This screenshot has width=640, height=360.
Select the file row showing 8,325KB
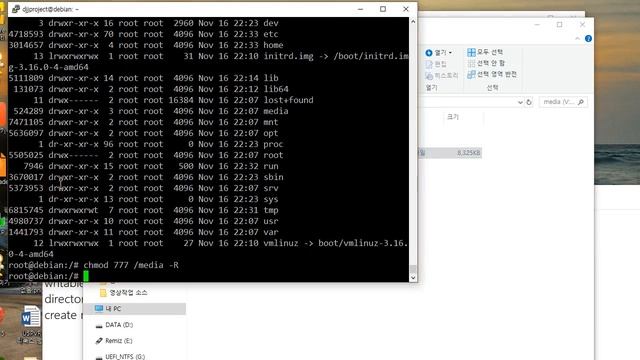pyautogui.click(x=450, y=153)
